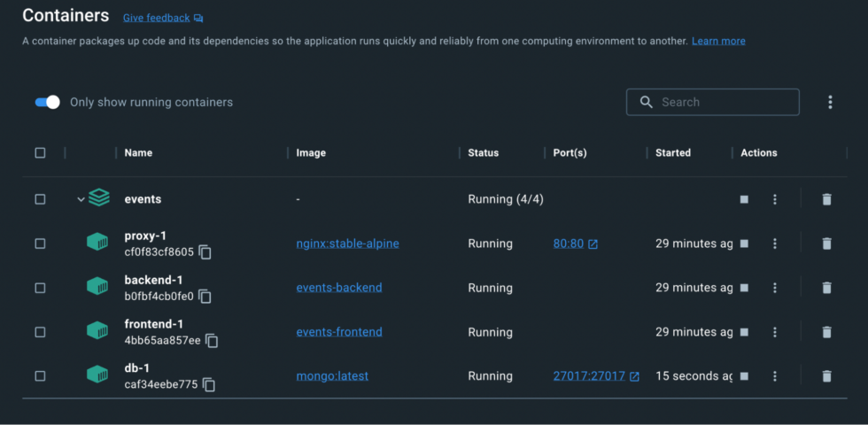Copy the db-1 container ID
Screen dimensions: 868x425
[x=209, y=385]
